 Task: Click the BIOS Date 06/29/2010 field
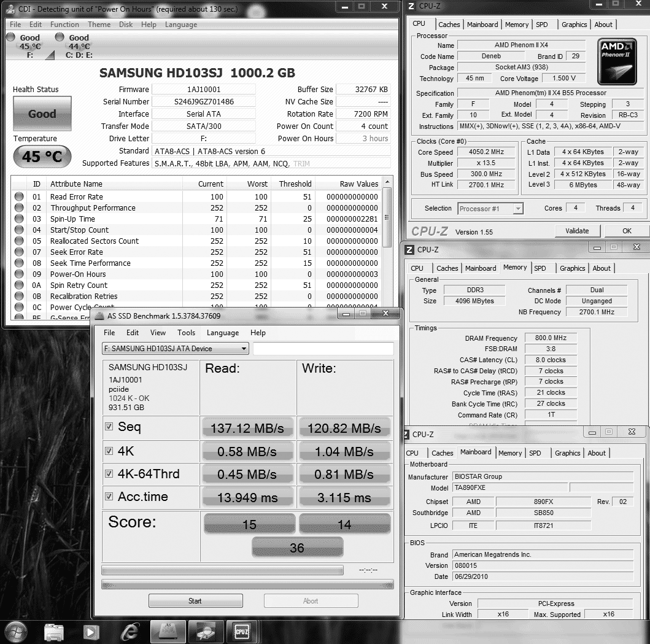(x=543, y=576)
